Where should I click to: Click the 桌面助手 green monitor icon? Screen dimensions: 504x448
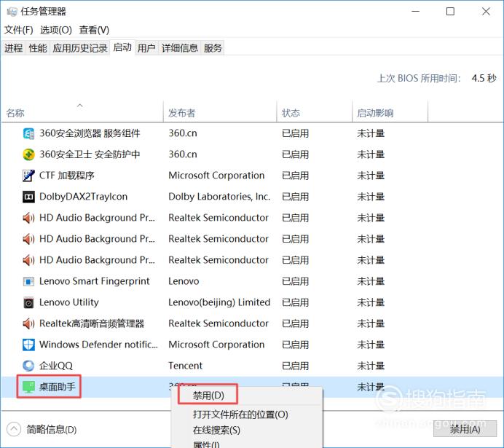[x=28, y=387]
